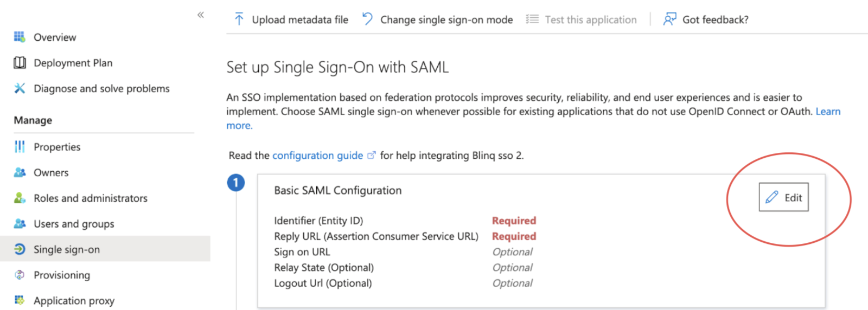This screenshot has width=868, height=310.
Task: Click the Upload metadata file arrow icon
Action: (x=239, y=20)
